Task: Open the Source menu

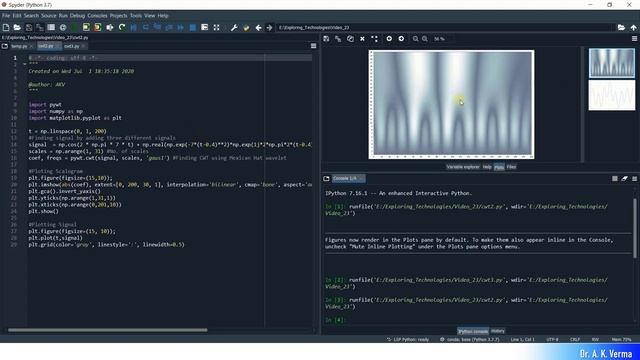Action: [x=49, y=16]
